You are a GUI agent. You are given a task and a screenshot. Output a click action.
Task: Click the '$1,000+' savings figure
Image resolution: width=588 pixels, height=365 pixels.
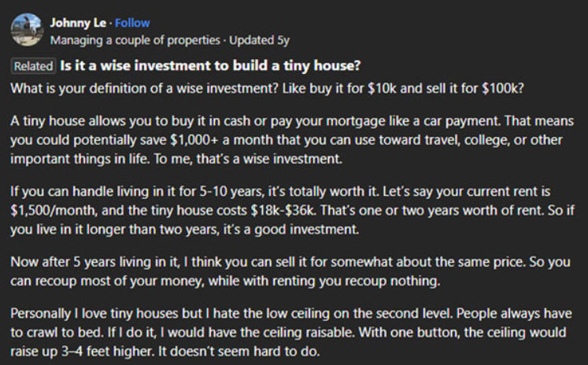[194, 140]
